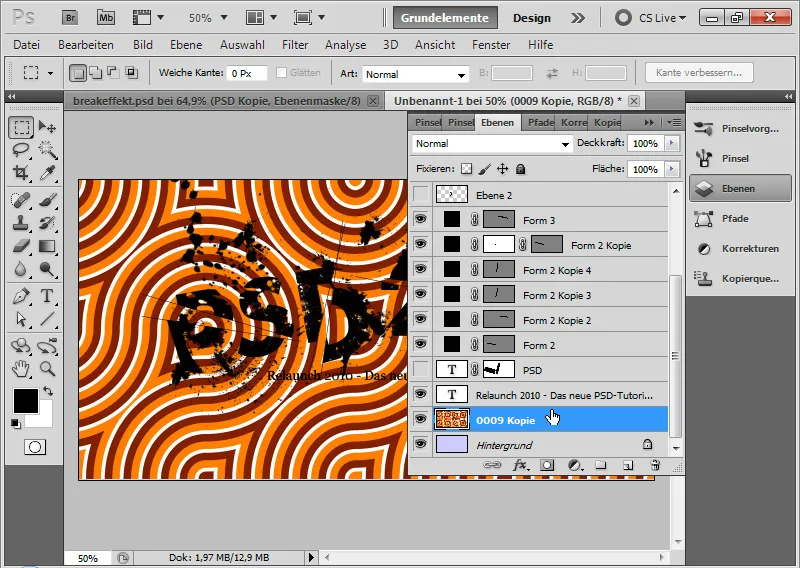
Task: Swap foreground and background colors
Action: click(48, 391)
